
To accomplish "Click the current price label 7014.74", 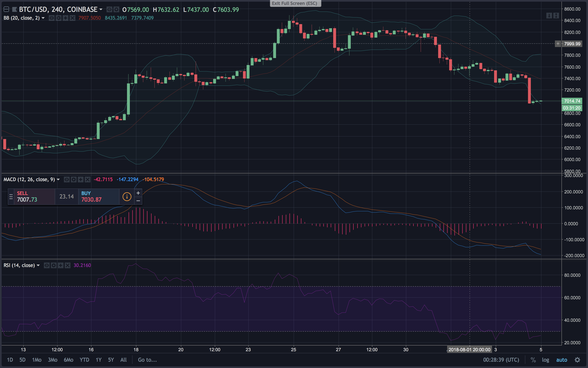I will tap(572, 101).
